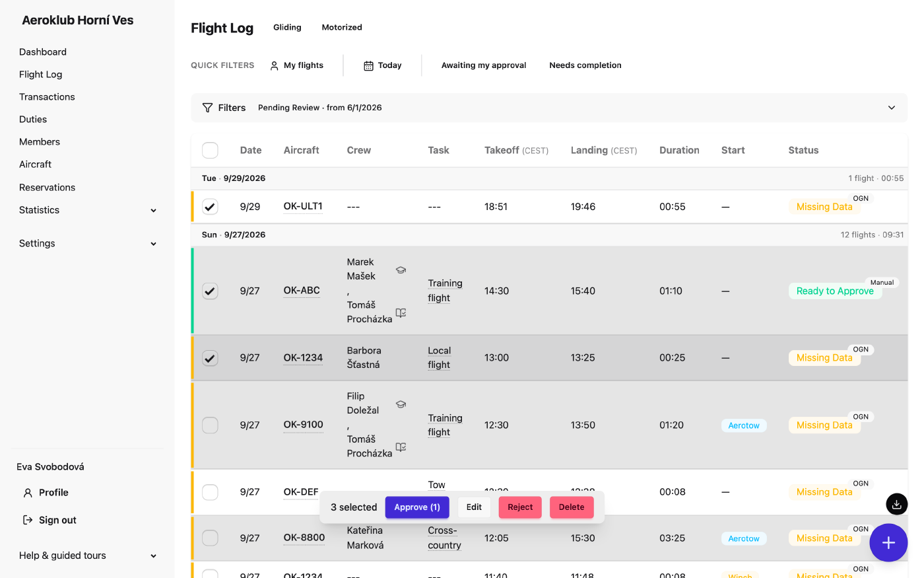Click Missing Data badge in OK-ULT1 row
924x578 pixels.
824,207
